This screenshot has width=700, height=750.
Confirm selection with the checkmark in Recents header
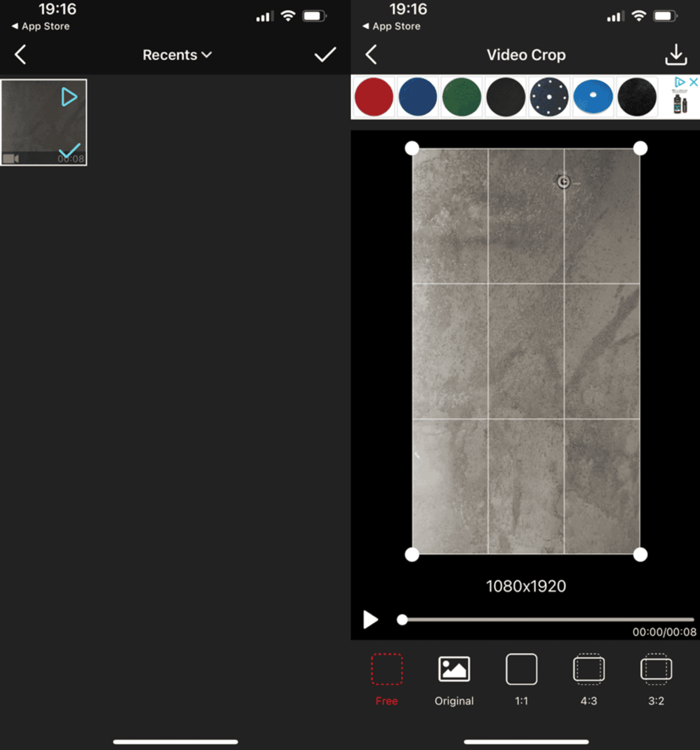(325, 55)
